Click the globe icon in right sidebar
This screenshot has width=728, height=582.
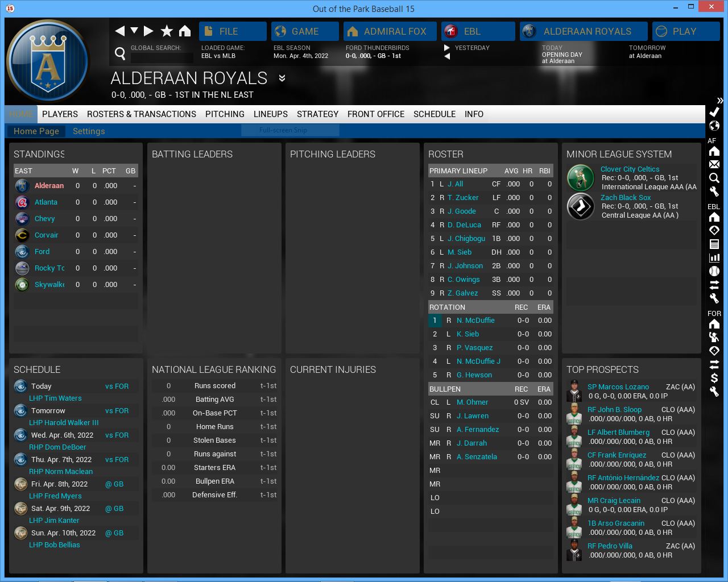(714, 126)
